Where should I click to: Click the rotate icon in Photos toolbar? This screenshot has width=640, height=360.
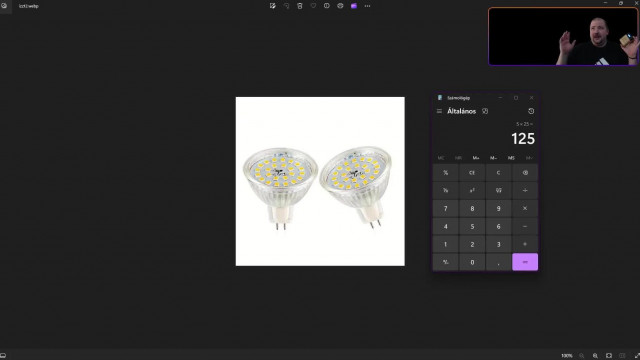(286, 6)
